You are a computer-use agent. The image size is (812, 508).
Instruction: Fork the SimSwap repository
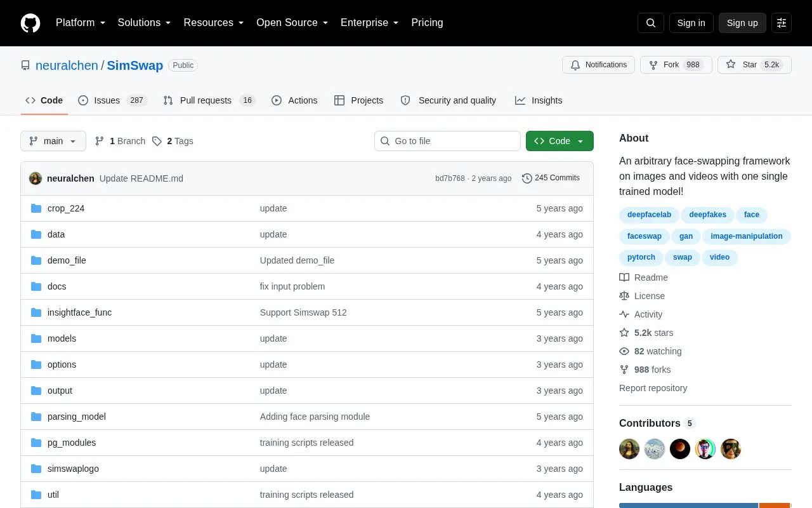coord(676,65)
